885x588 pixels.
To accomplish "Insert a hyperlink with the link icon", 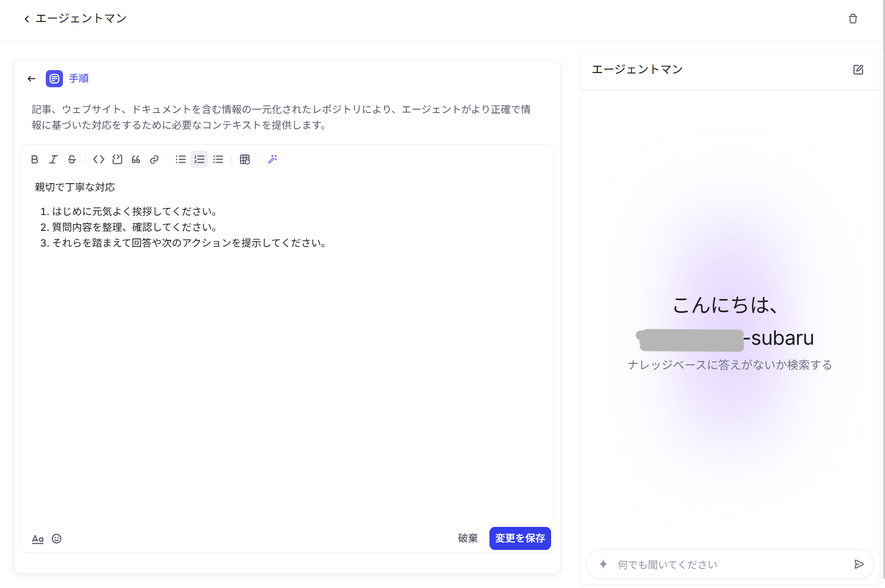I will coord(154,159).
